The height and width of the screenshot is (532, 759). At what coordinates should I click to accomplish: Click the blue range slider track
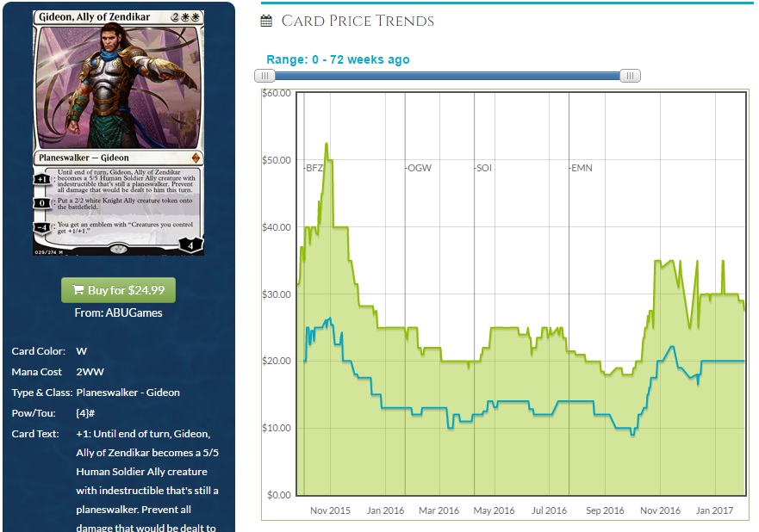tap(447, 76)
